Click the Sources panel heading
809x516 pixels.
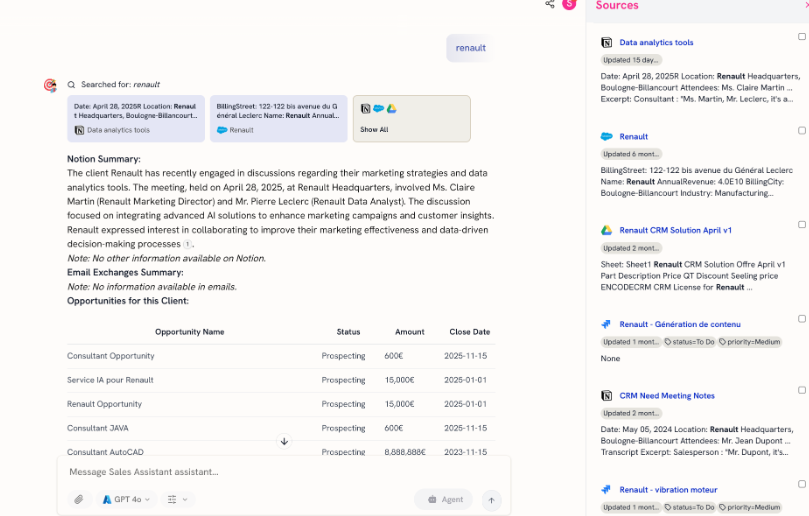click(617, 6)
